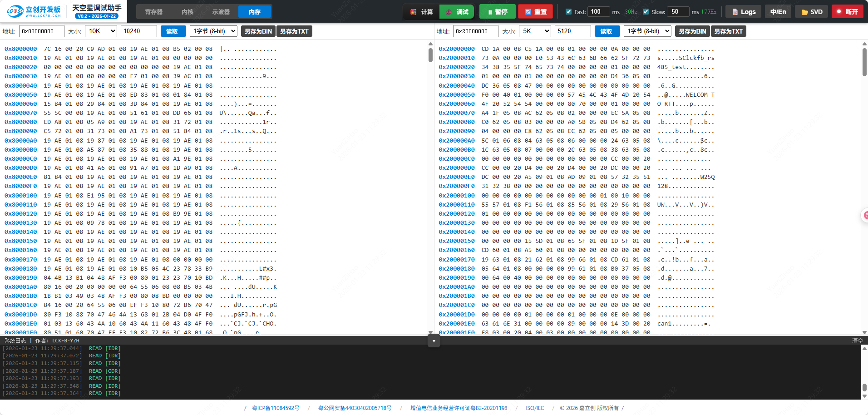Click the red 断开 disconnect button
The image size is (868, 415).
coord(847,12)
